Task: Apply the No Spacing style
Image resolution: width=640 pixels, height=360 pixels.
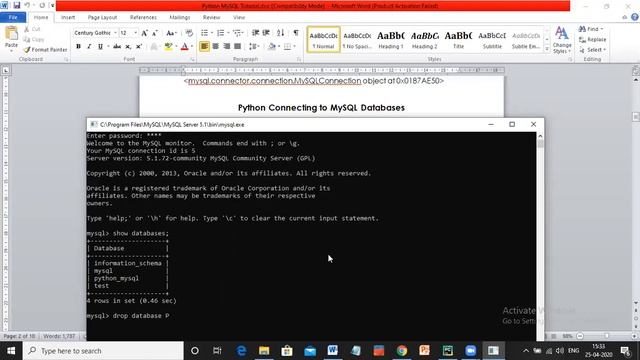Action: [x=357, y=40]
